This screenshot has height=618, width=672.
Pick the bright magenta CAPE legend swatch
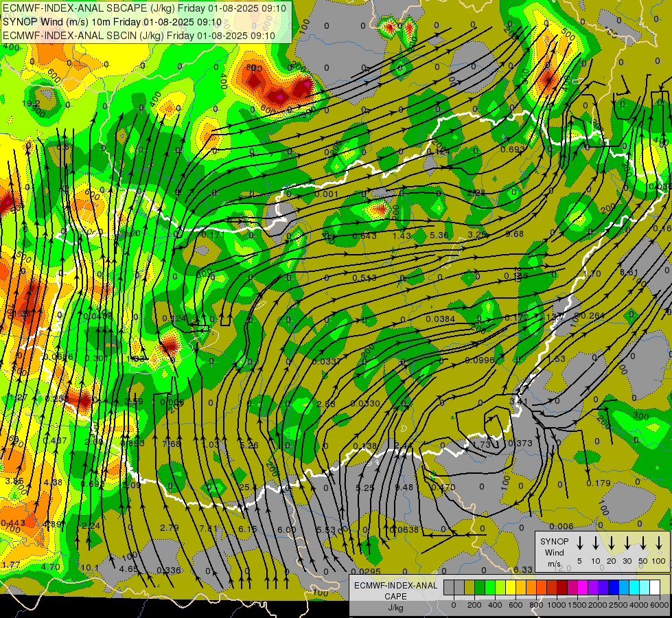coord(583,588)
